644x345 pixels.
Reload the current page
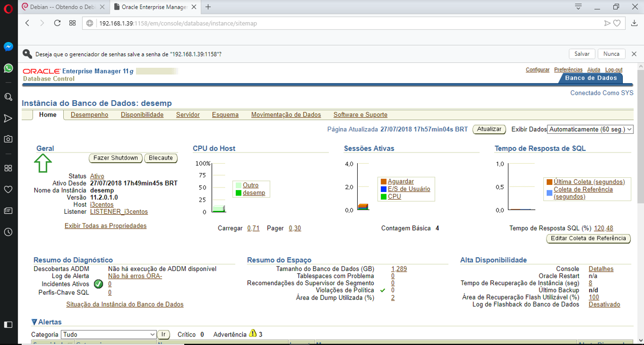(x=57, y=23)
